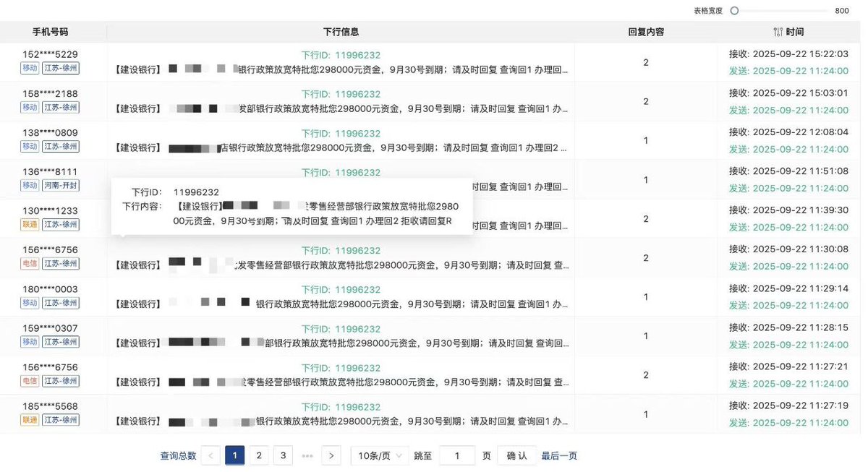Click the 河南-开封 region tag
868x472 pixels.
[61, 185]
